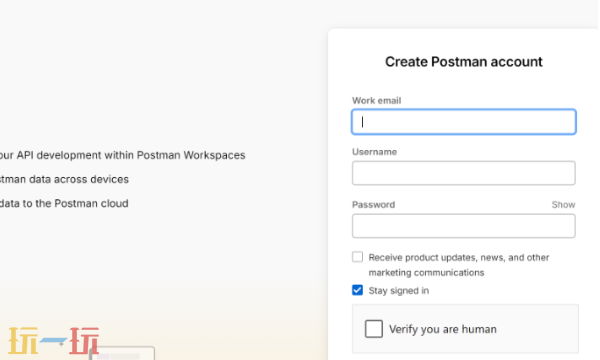Check Verify you are human box
This screenshot has height=360, width=600.
[373, 329]
